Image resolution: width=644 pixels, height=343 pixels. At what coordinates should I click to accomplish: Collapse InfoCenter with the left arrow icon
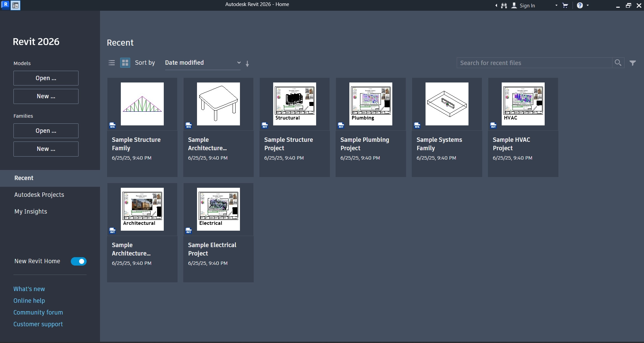coord(496,6)
